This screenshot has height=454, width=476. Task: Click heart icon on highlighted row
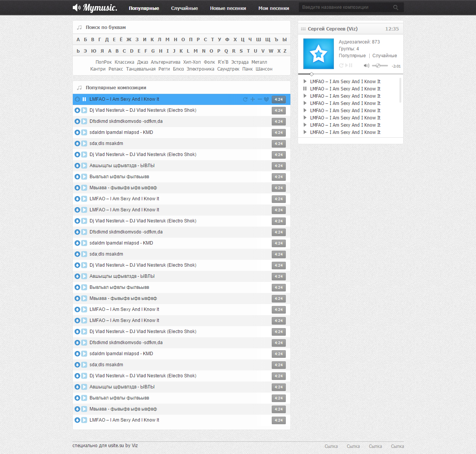coord(266,99)
